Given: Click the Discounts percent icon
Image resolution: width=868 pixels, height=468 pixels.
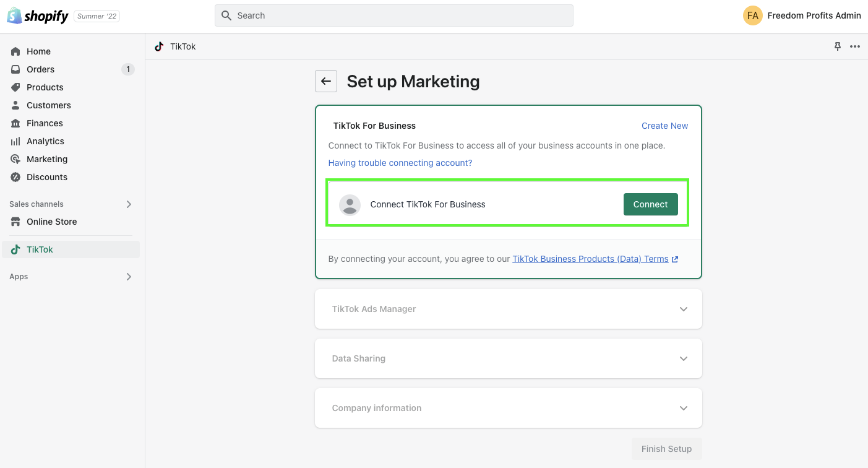Looking at the screenshot, I should (x=15, y=177).
